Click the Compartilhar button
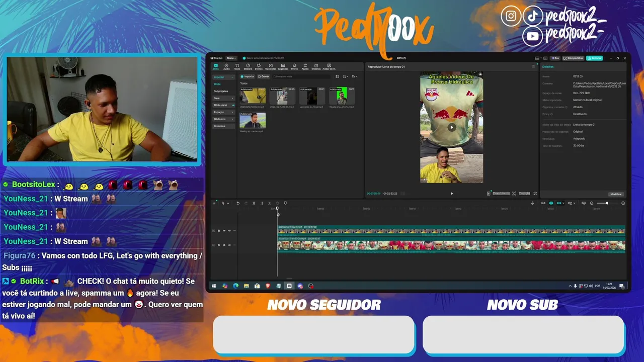Screen dimensions: 644x362 click(573, 58)
